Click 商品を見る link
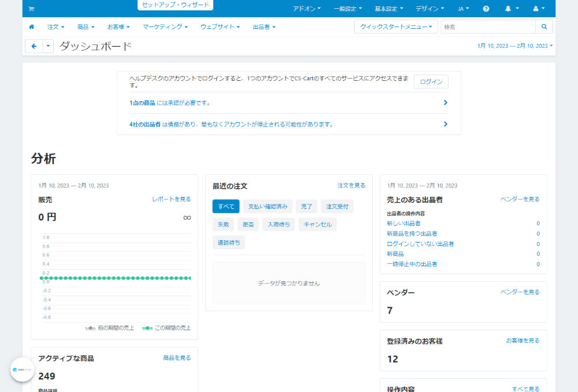 pos(177,358)
